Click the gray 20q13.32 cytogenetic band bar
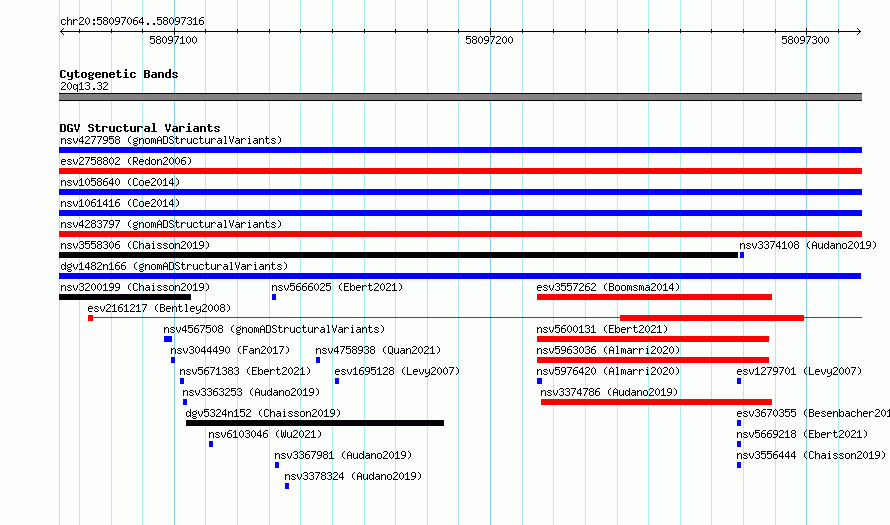The image size is (890, 525). coord(460,97)
